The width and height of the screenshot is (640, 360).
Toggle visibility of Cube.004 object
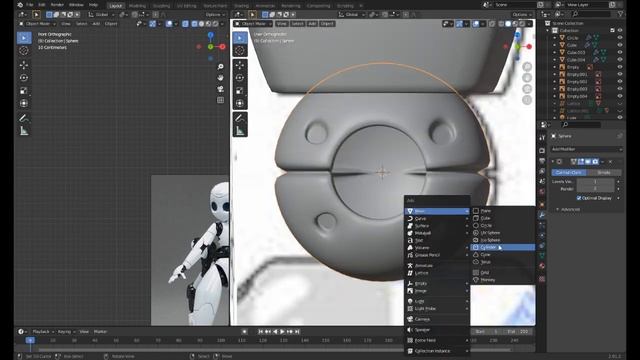click(x=620, y=60)
